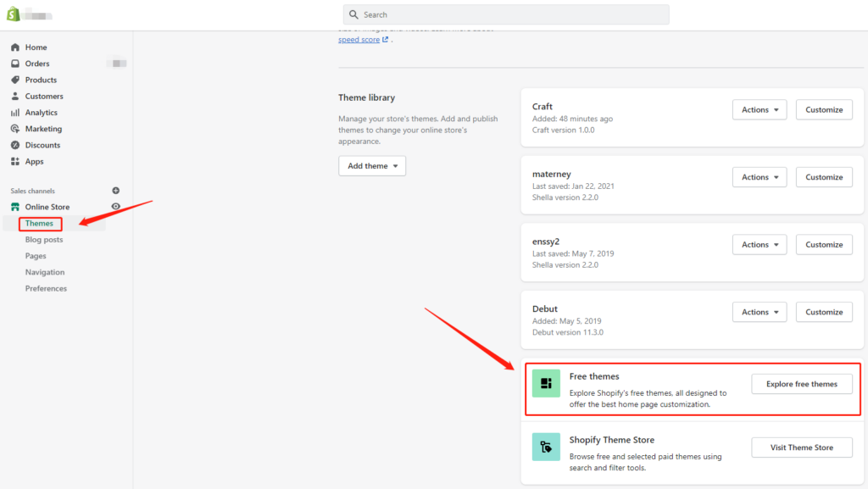Click the Craft theme name
Screen dimensions: 868x489
click(x=542, y=106)
